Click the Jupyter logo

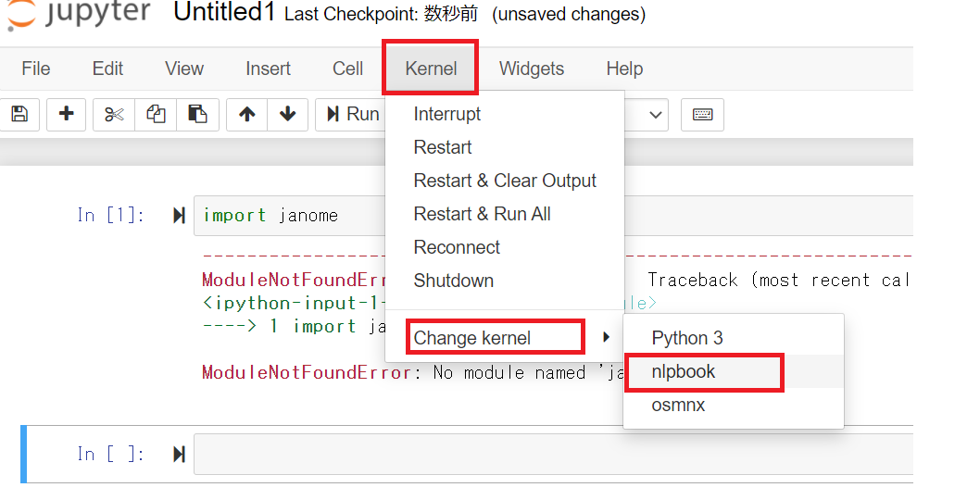[80, 14]
